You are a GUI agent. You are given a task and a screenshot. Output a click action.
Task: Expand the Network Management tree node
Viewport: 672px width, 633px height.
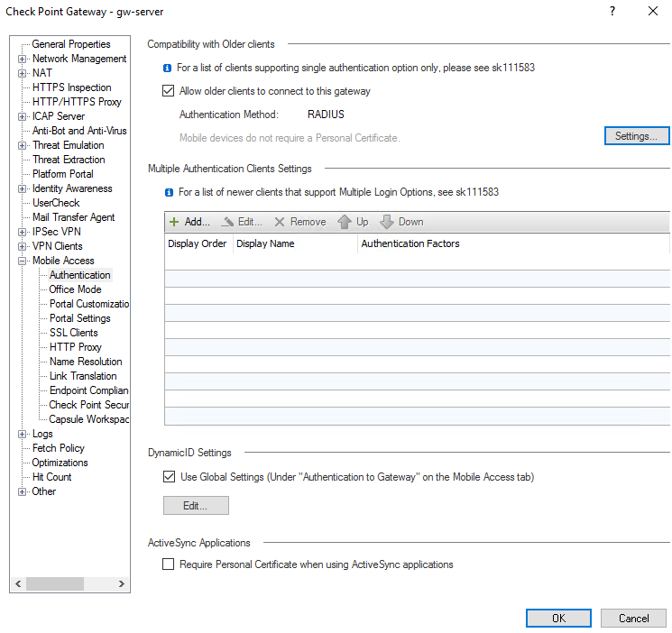(x=22, y=59)
